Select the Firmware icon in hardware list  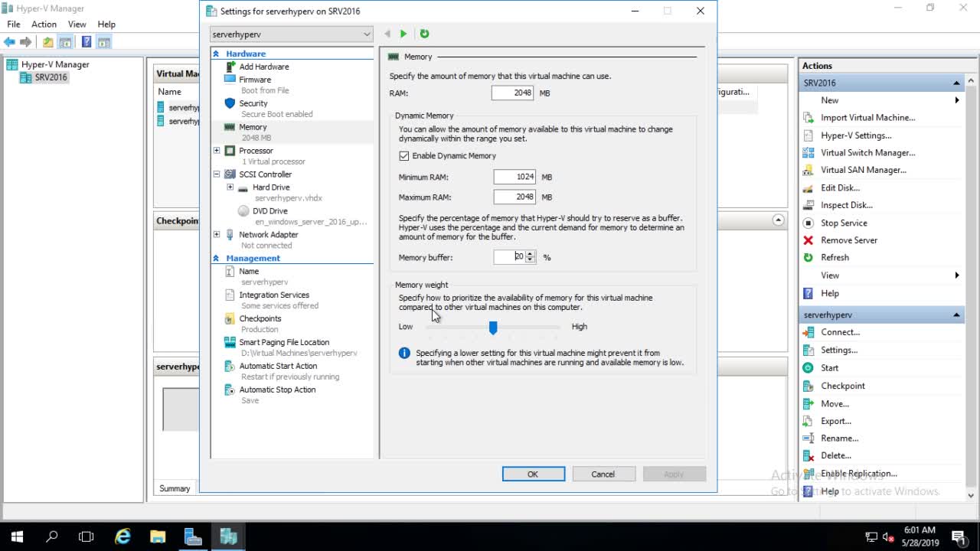point(230,79)
